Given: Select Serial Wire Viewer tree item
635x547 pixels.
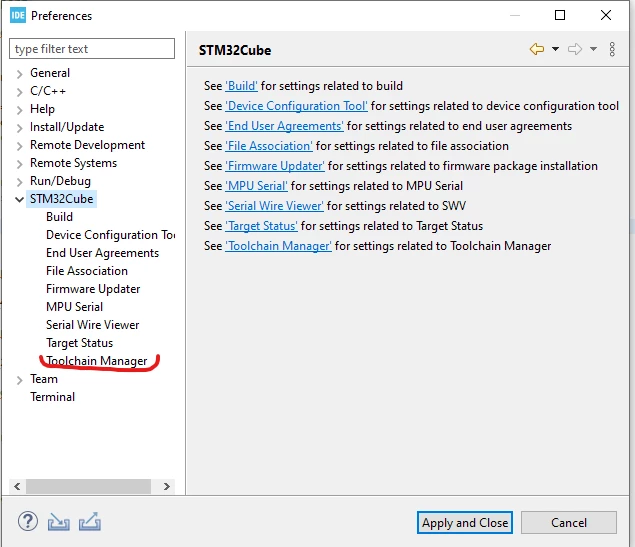Looking at the screenshot, I should click(93, 325).
